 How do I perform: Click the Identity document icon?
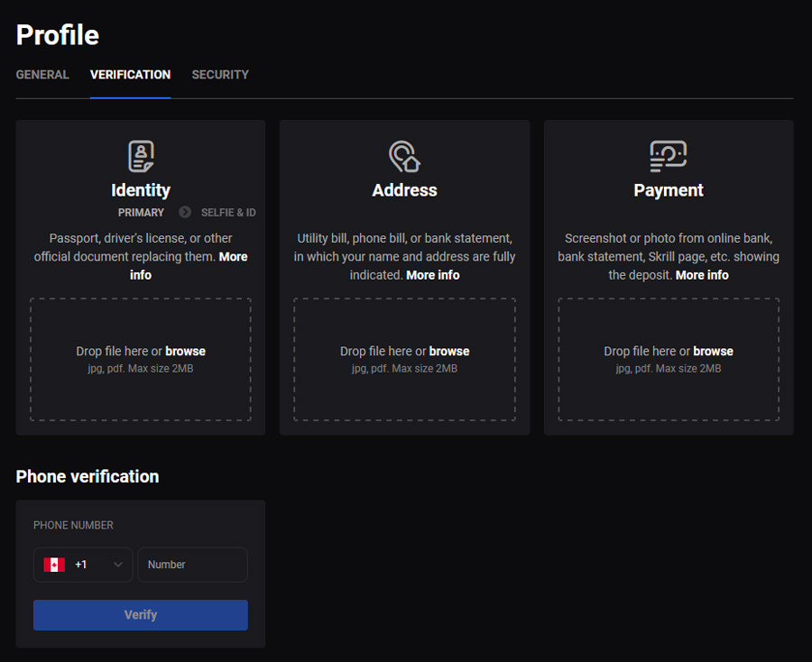[x=141, y=156]
